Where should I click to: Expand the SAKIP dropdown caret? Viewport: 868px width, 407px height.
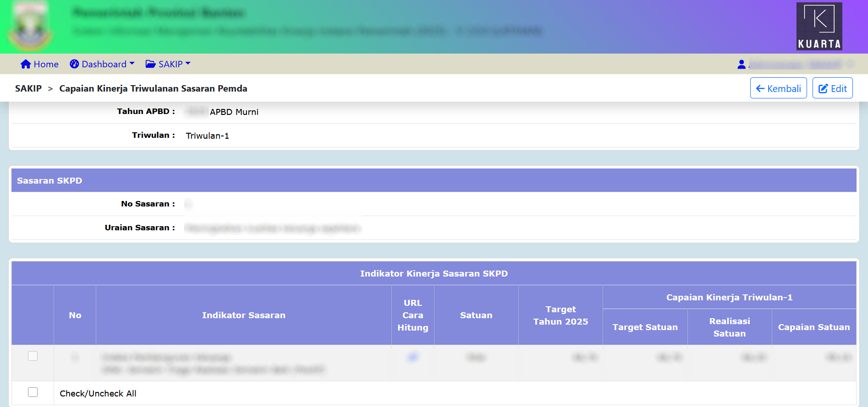tap(188, 64)
